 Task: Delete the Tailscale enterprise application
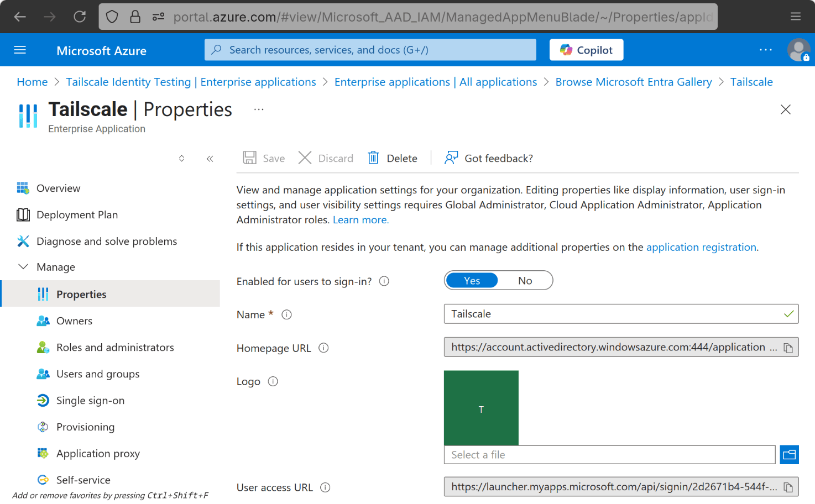point(393,158)
